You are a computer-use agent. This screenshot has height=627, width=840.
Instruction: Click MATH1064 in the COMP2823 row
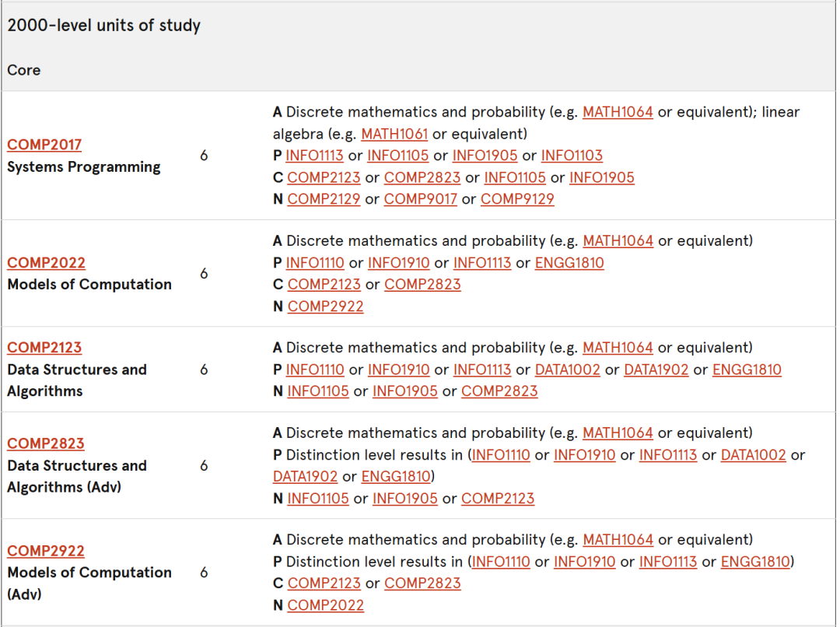618,433
